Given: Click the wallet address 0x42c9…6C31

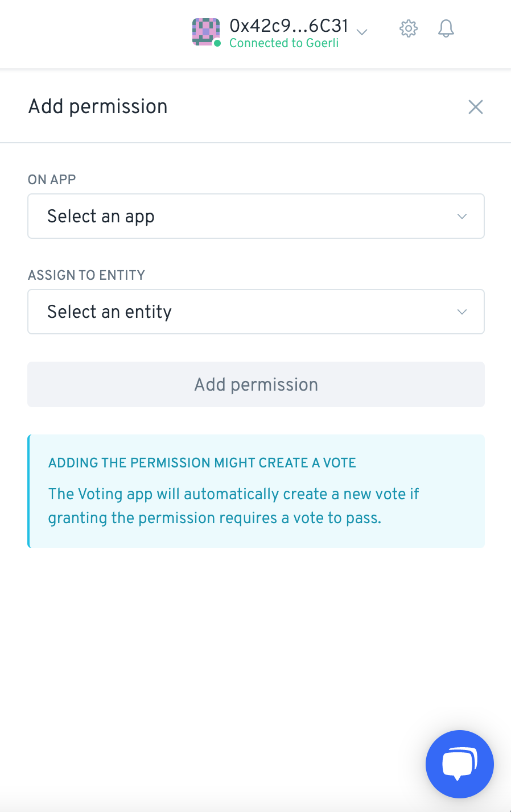Looking at the screenshot, I should pyautogui.click(x=289, y=26).
